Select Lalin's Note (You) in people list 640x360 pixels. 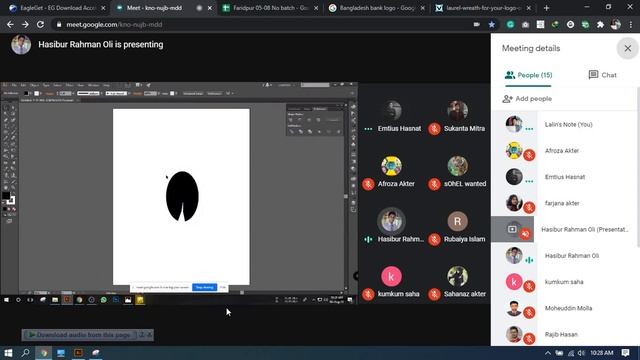(564, 124)
